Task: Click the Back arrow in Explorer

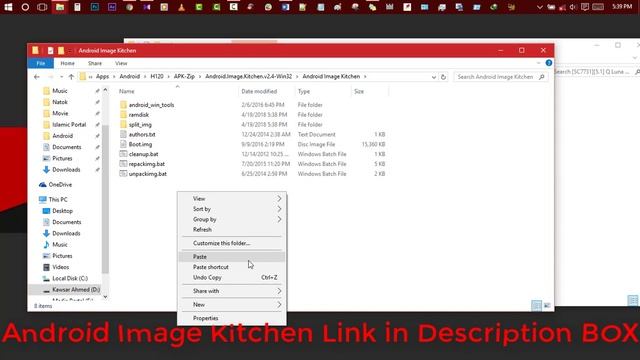Action: pyautogui.click(x=37, y=77)
